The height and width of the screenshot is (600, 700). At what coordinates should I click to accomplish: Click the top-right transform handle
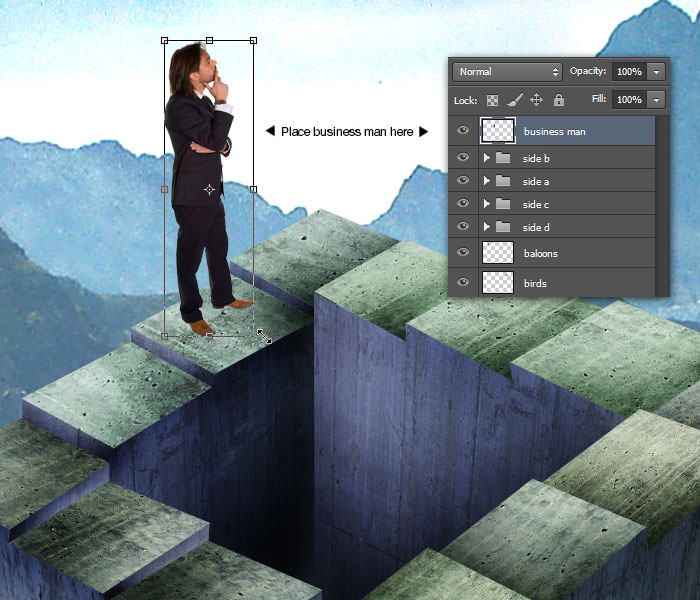pos(254,41)
